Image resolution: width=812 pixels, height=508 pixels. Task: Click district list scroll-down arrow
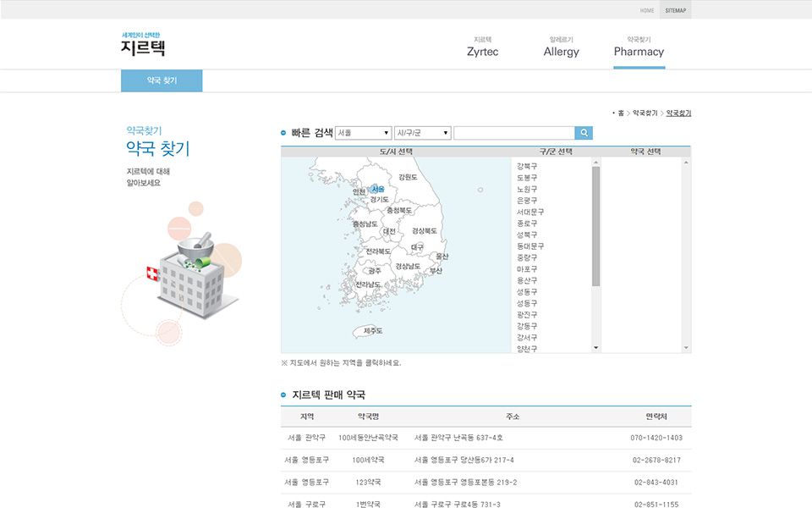(595, 347)
